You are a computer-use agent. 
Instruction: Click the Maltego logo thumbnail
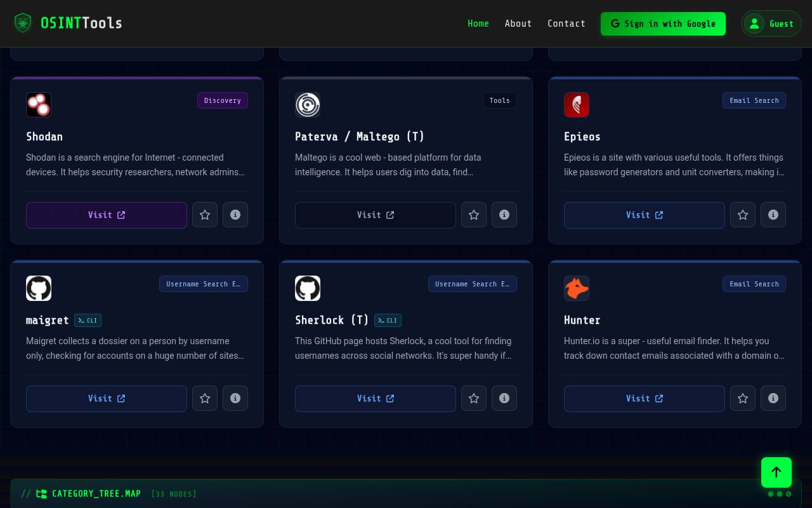click(x=308, y=105)
